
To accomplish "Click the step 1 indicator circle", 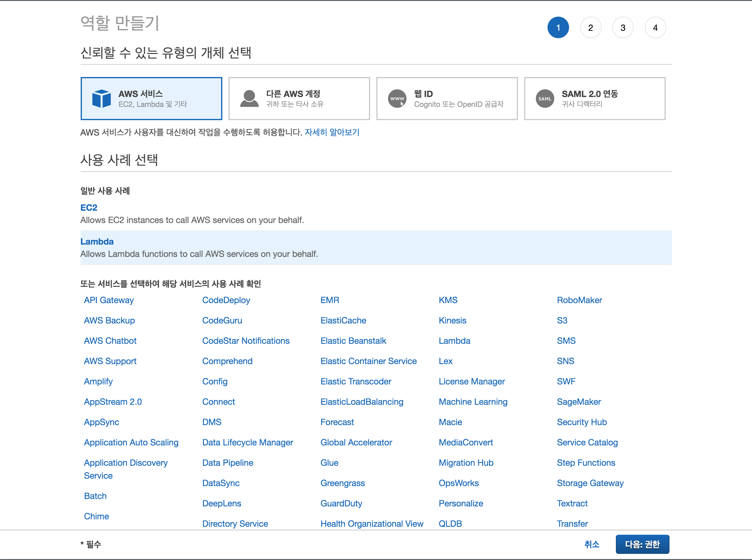I will pos(558,28).
